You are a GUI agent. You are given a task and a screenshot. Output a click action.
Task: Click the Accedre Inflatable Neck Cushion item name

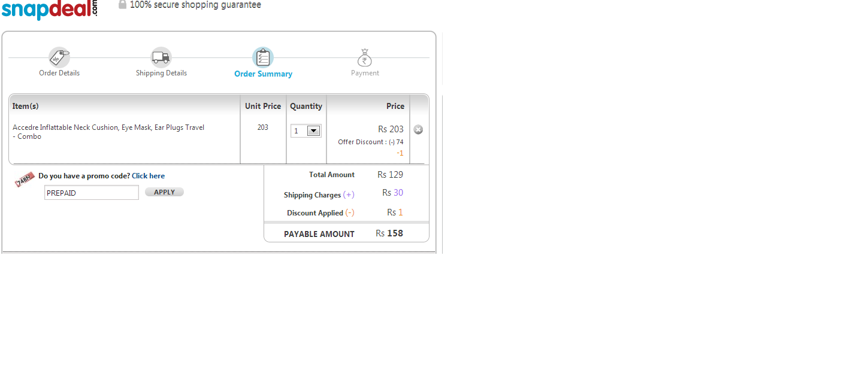click(x=108, y=132)
